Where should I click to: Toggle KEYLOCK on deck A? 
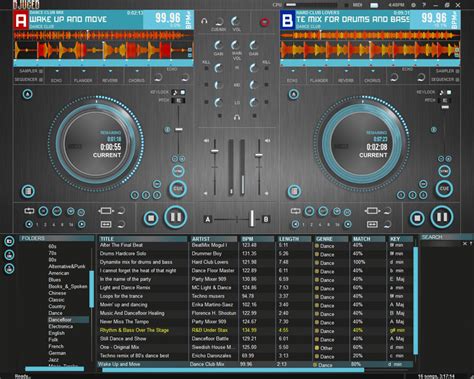tap(183, 92)
